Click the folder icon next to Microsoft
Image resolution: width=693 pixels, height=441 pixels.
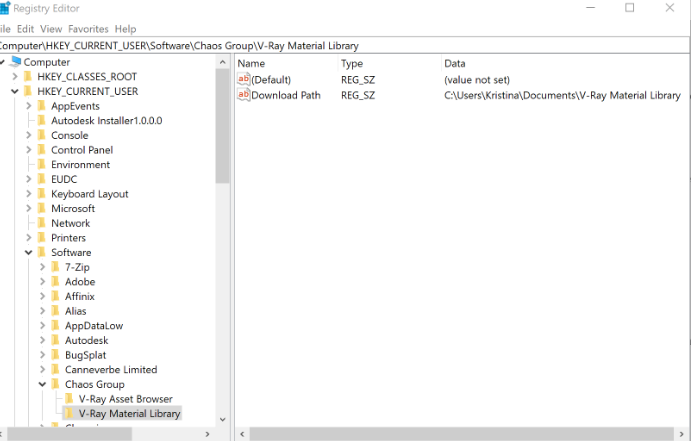[x=42, y=208]
